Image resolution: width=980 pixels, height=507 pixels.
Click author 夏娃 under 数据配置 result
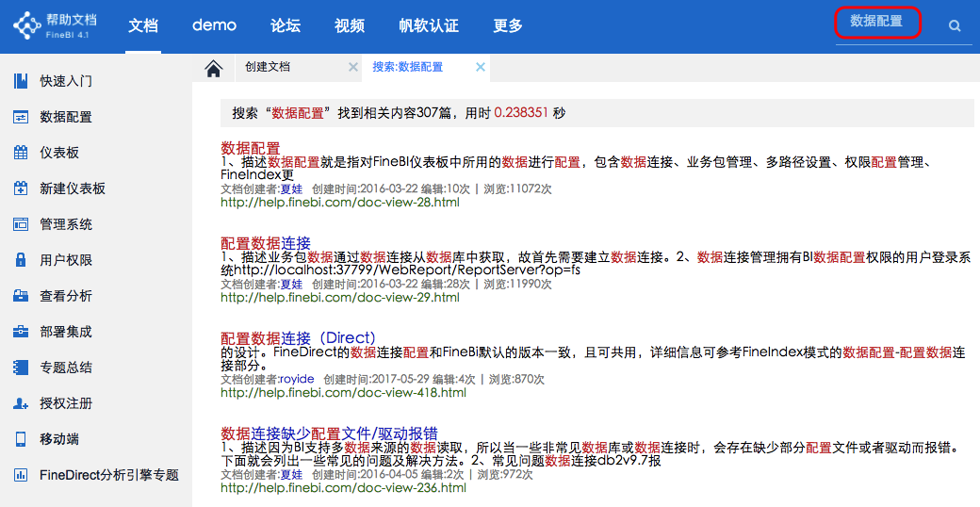pyautogui.click(x=291, y=188)
